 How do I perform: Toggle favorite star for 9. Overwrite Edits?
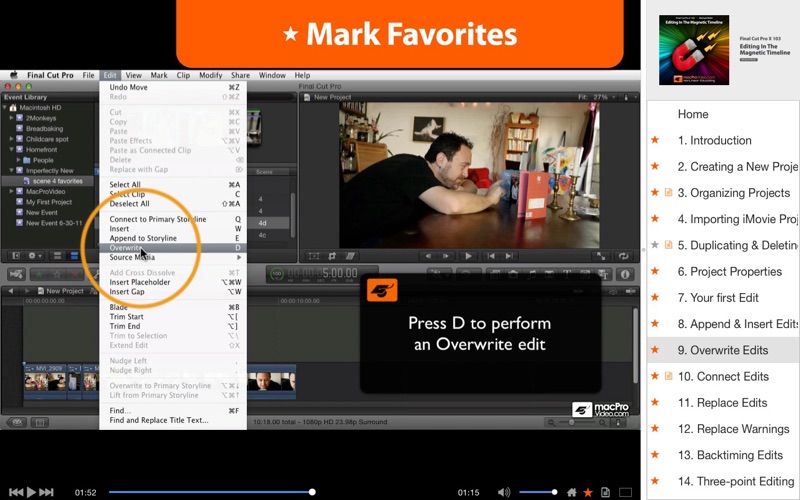pos(655,349)
